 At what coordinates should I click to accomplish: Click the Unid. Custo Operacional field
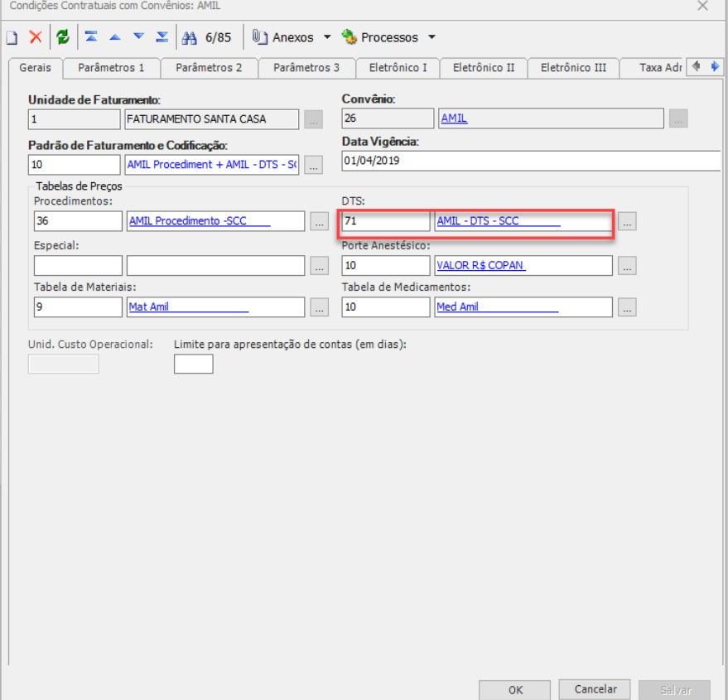point(63,364)
